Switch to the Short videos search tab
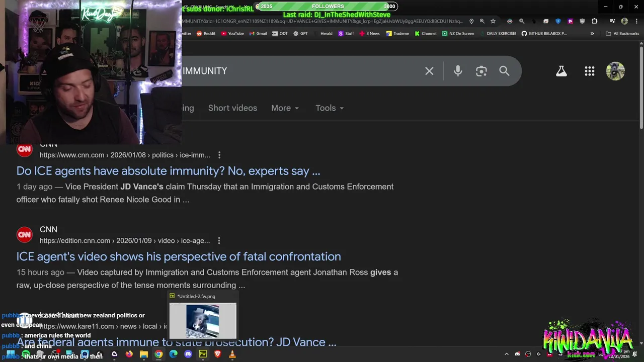This screenshot has height=362, width=644. [232, 108]
